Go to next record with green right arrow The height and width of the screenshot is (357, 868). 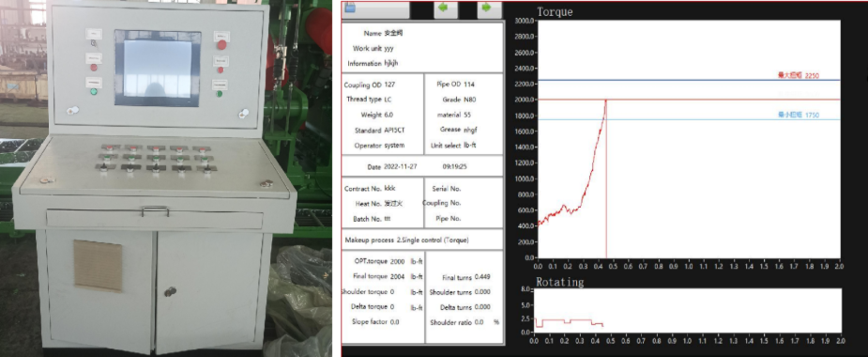[x=489, y=9]
